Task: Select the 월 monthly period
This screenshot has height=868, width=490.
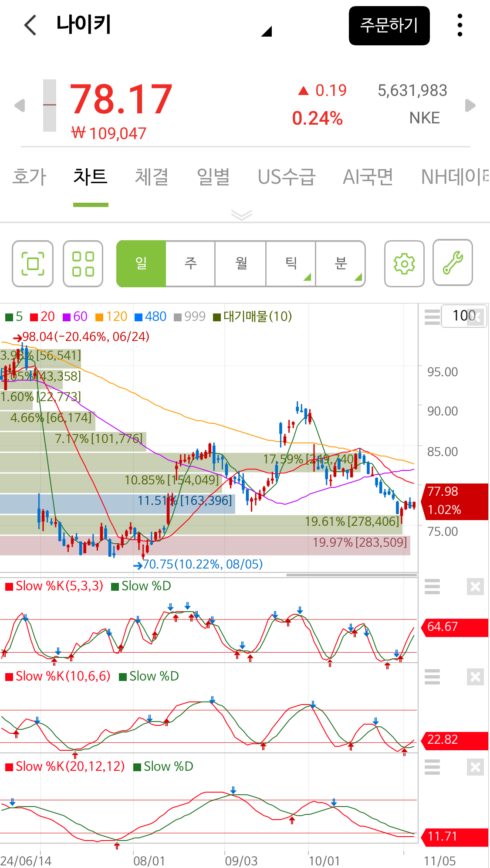Action: (x=240, y=263)
